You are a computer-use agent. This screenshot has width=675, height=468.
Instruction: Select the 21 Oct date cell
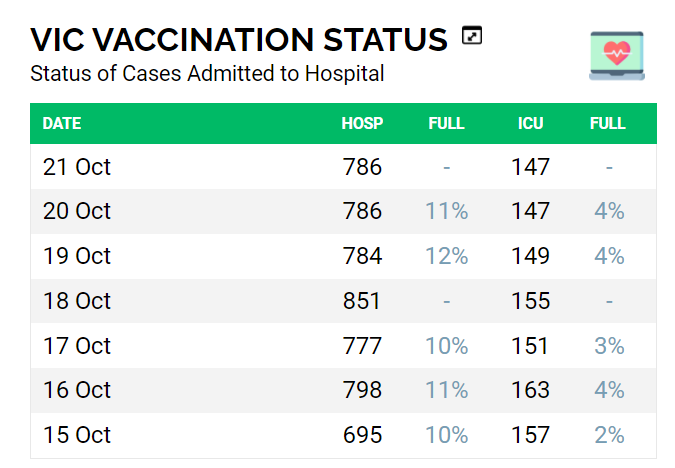click(x=77, y=167)
